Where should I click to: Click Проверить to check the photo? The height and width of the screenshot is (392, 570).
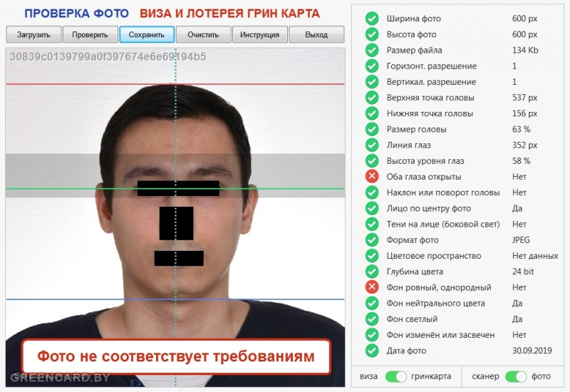click(90, 34)
